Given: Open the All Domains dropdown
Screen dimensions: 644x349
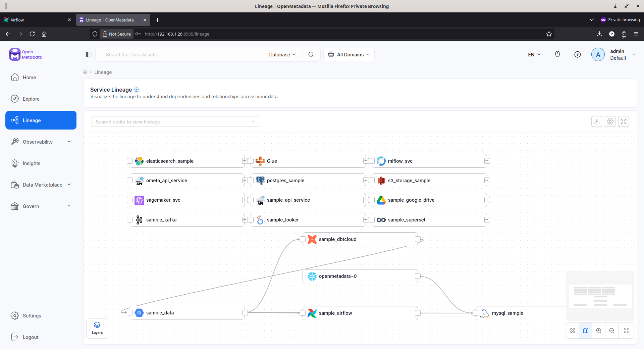Looking at the screenshot, I should (x=349, y=54).
